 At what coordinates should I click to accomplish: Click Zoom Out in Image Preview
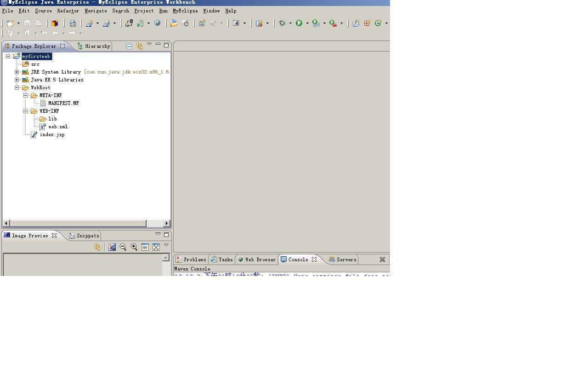(123, 247)
